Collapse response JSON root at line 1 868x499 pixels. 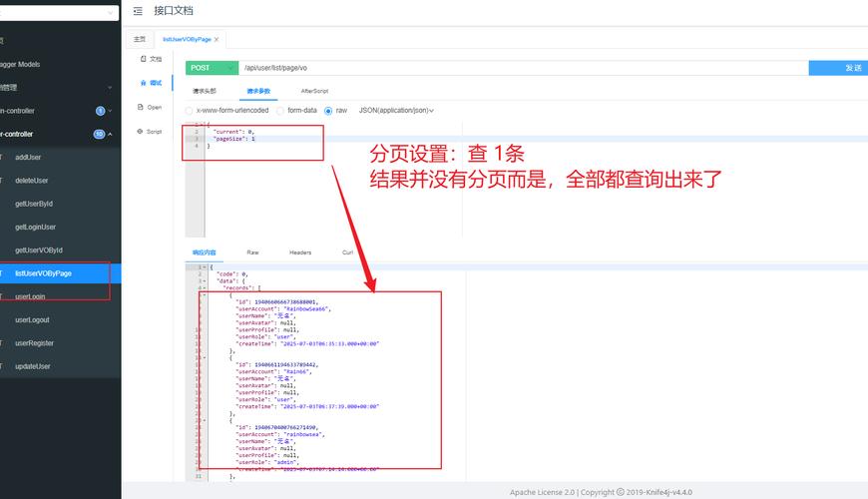click(x=205, y=266)
